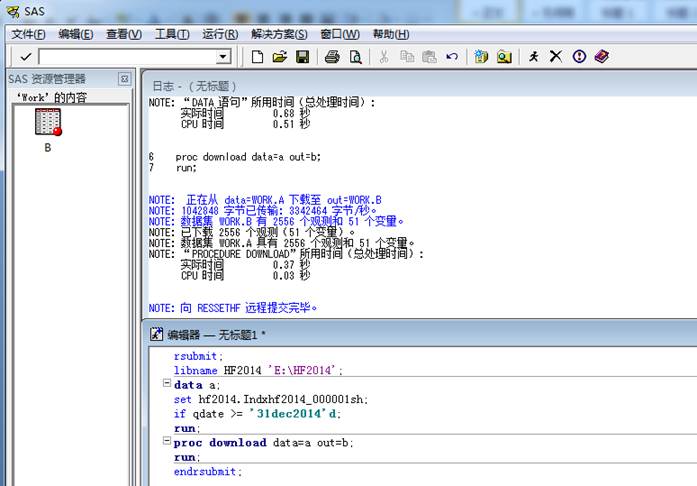
Task: Collapse the 'data a;' code block
Action: (166, 385)
